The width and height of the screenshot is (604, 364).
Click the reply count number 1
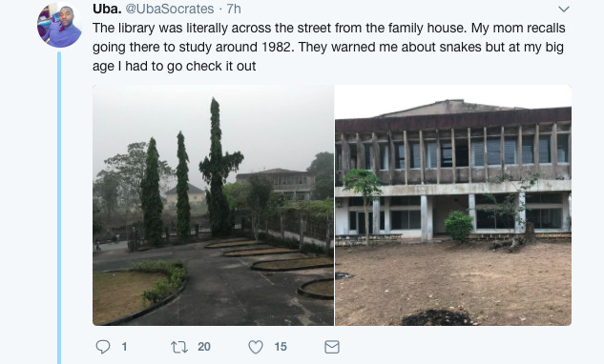coord(124,347)
